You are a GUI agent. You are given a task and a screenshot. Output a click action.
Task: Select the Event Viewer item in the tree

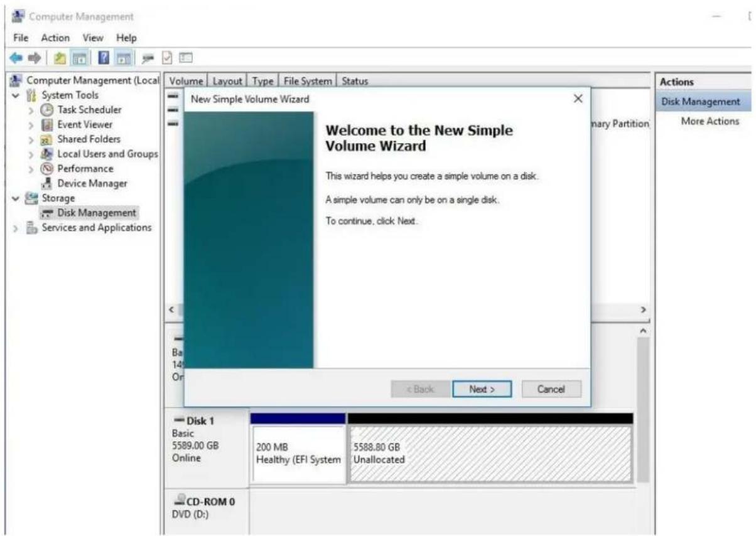77,124
